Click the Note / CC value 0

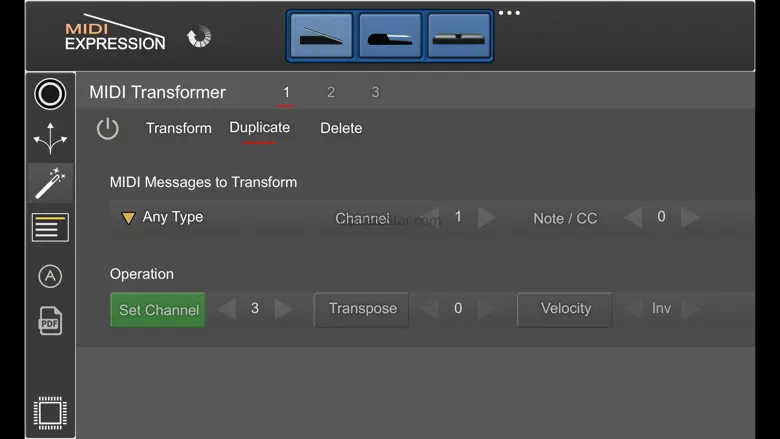(x=661, y=217)
